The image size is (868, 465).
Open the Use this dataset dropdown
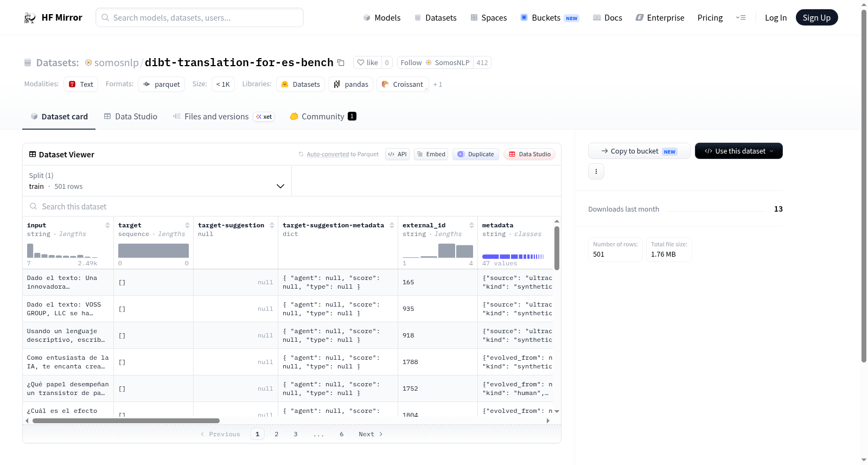pyautogui.click(x=738, y=151)
